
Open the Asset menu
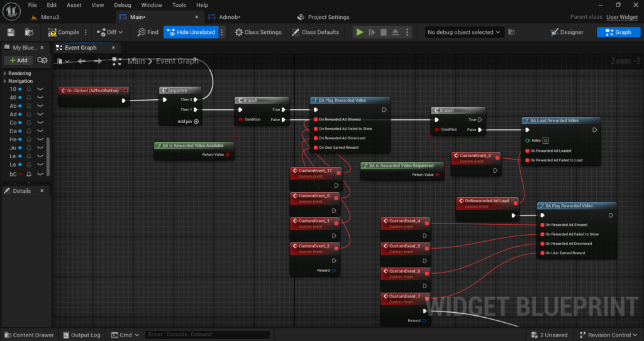[x=74, y=5]
